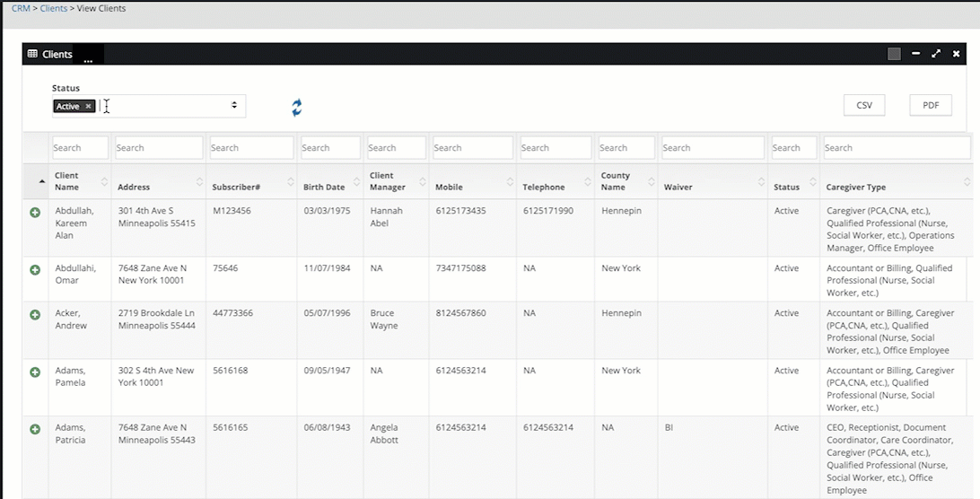Open the Status dropdown arrows
This screenshot has width=980, height=499.
(234, 105)
